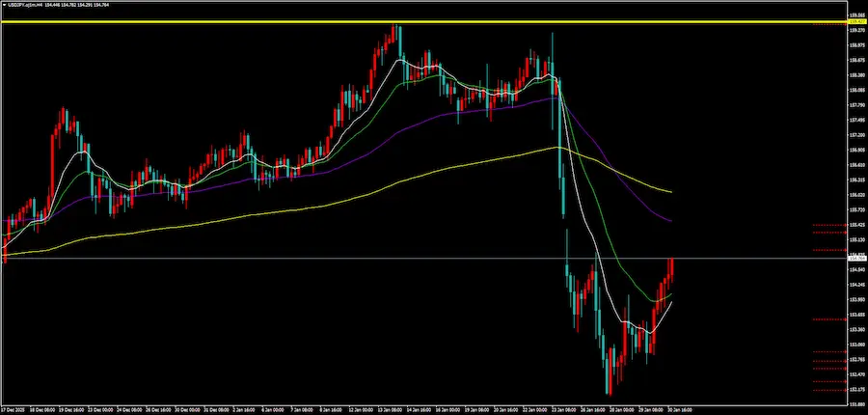Select the red dotted level line near 153.655
Viewport: 868px width, 415px height.
point(829,318)
